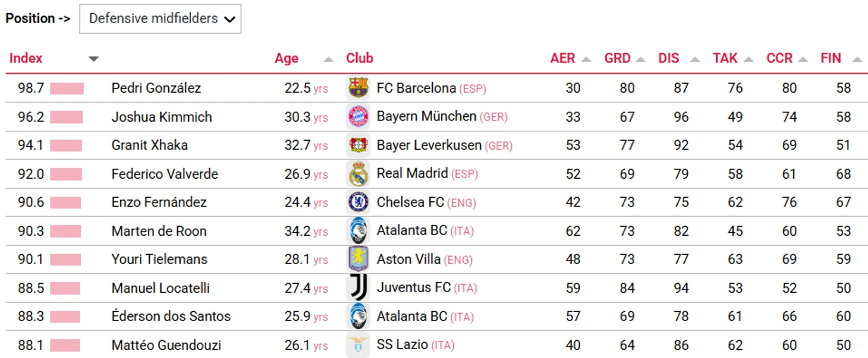Click the Chelsea FC badge icon
This screenshot has height=358, width=868.
point(358,202)
